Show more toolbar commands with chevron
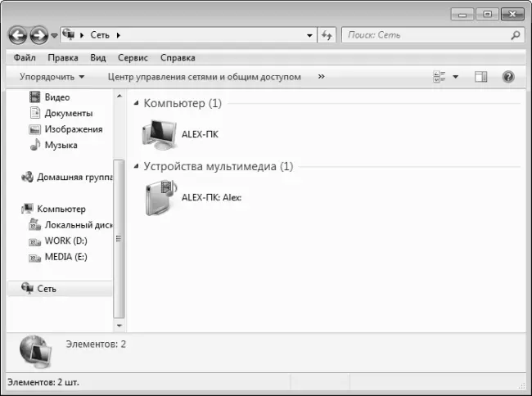 (321, 77)
